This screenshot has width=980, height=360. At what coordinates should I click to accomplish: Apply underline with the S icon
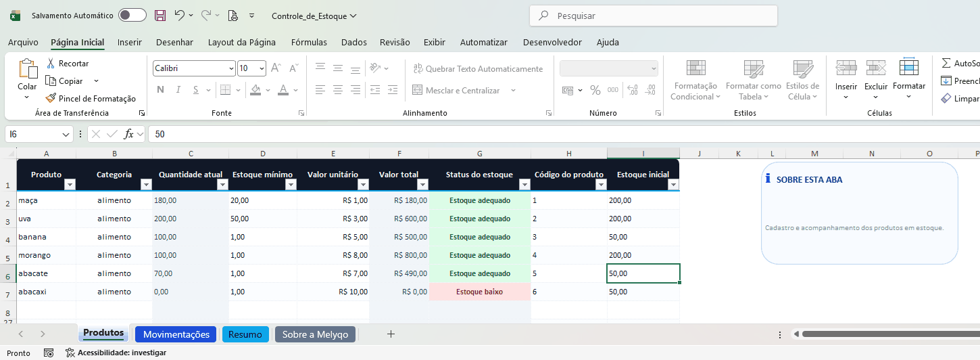(195, 89)
